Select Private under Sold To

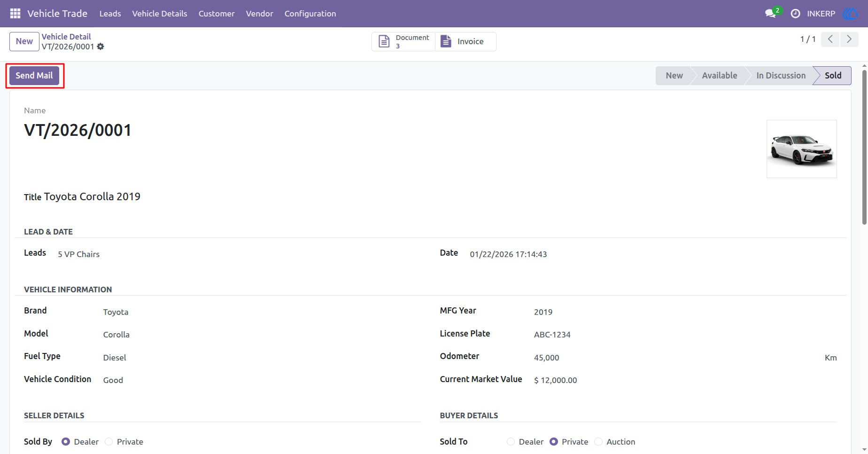click(x=554, y=442)
